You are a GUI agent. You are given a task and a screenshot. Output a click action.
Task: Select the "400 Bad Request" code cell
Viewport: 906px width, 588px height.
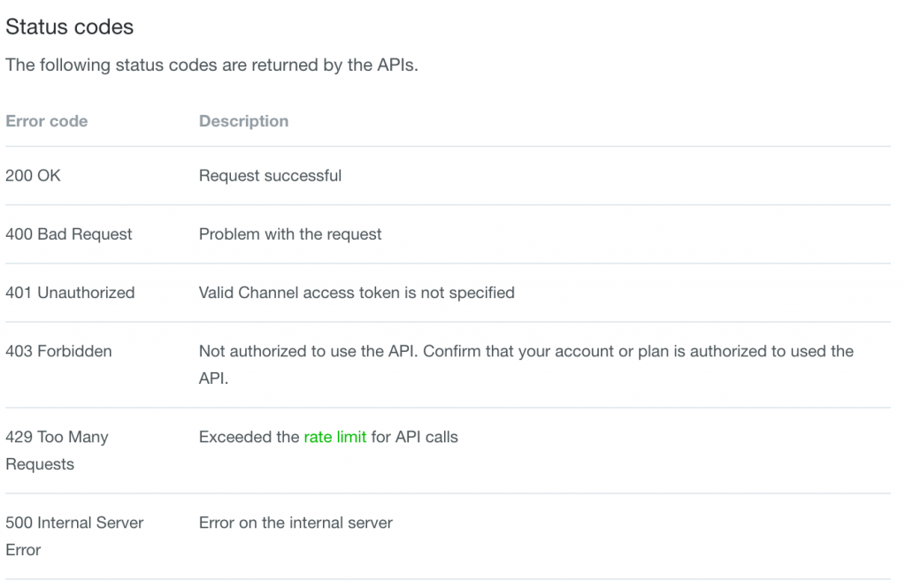[69, 234]
